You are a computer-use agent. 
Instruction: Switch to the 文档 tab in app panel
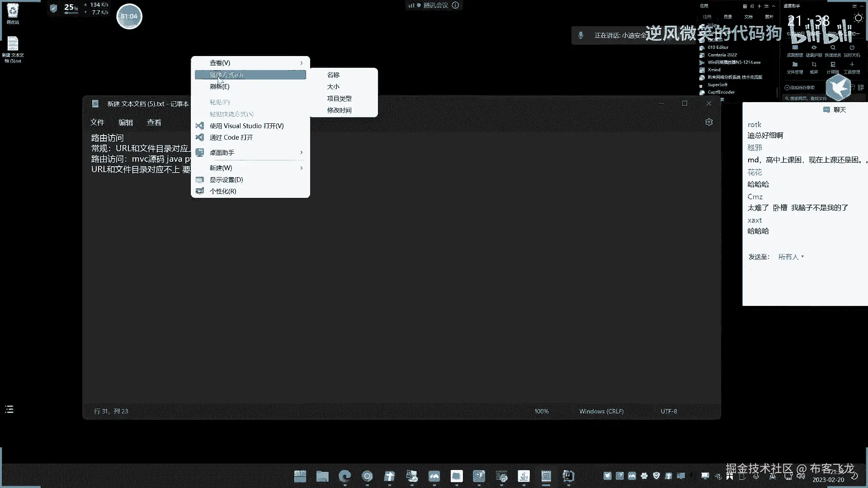coord(749,17)
